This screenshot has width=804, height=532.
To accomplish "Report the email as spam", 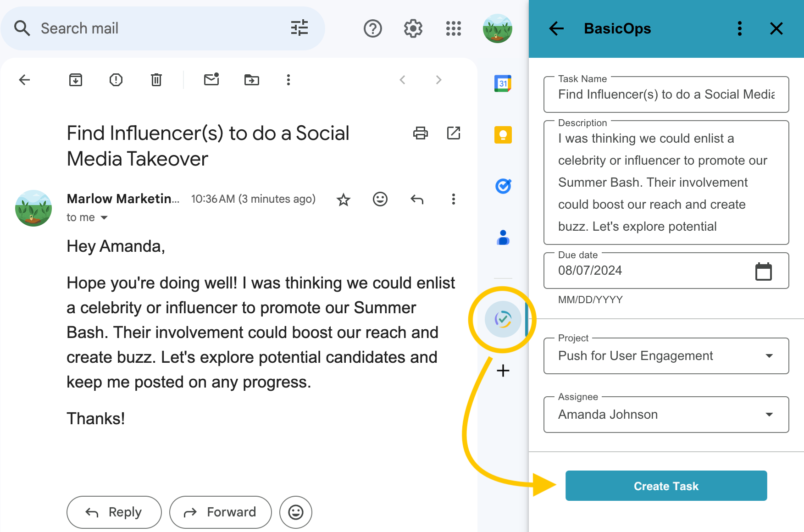I will (116, 79).
